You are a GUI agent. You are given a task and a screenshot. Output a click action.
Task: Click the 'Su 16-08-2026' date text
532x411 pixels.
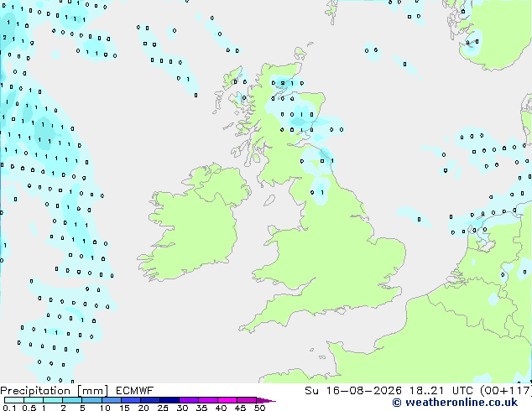(353, 391)
